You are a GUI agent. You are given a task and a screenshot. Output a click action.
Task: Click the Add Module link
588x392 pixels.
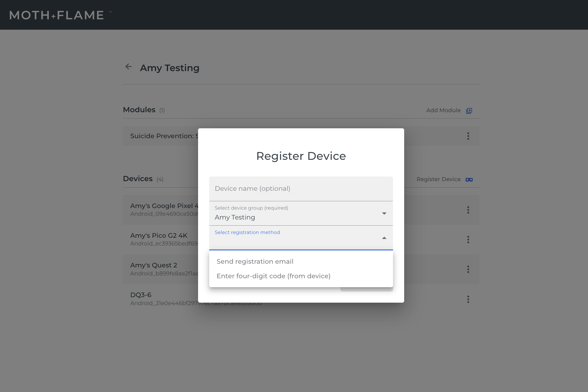[443, 110]
